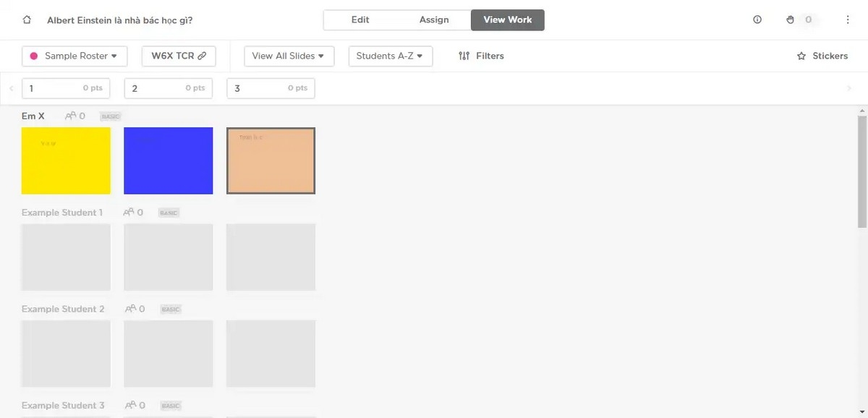Viewport: 868px width, 418px height.
Task: Open Em X's blue slide thumbnail
Action: coord(169,161)
